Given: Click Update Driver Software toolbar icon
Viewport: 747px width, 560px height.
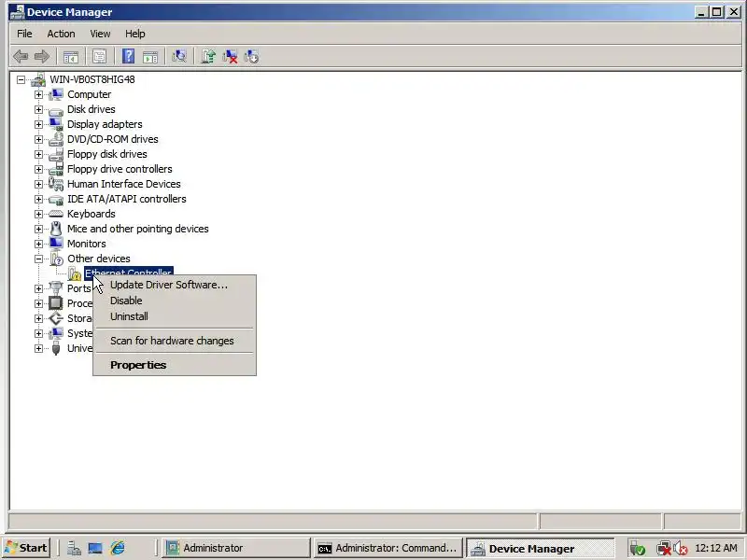Looking at the screenshot, I should click(x=208, y=57).
